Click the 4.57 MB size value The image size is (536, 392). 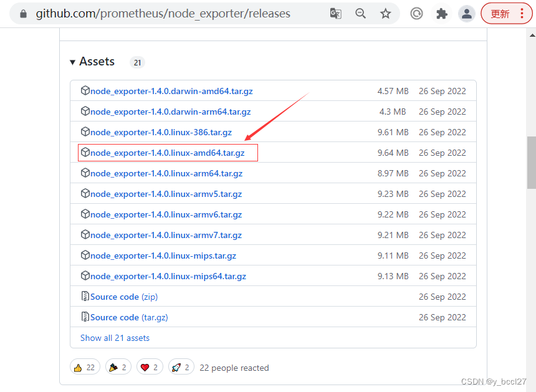[393, 91]
